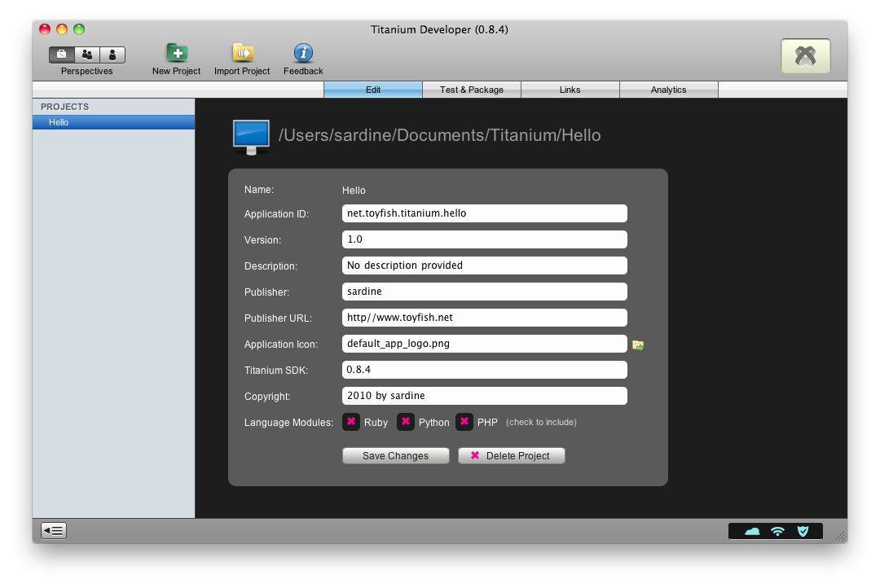Toggle the Ruby language module
This screenshot has width=880, height=588.
coord(351,421)
